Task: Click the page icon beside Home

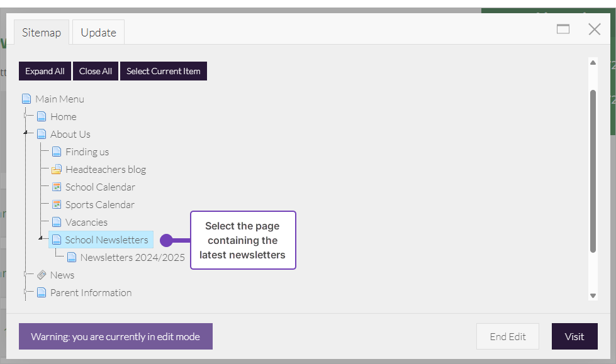Action: pos(42,117)
